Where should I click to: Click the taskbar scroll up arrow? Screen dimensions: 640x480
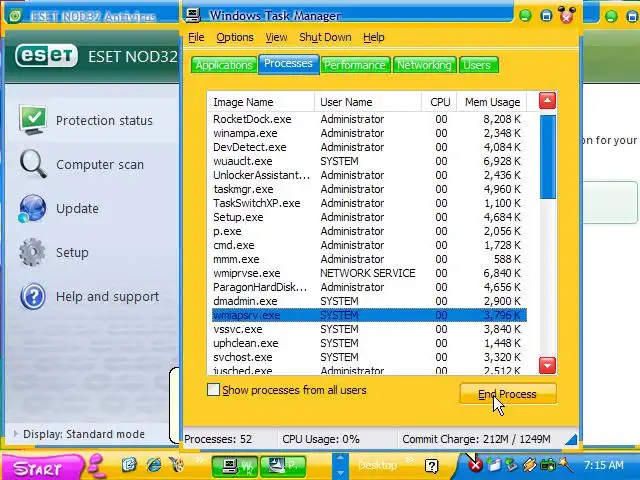[x=340, y=460]
